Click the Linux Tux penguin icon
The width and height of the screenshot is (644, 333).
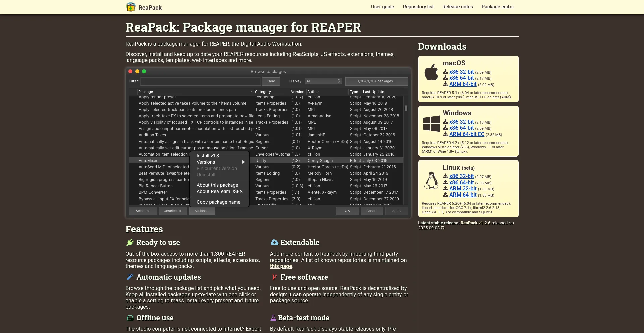431,181
